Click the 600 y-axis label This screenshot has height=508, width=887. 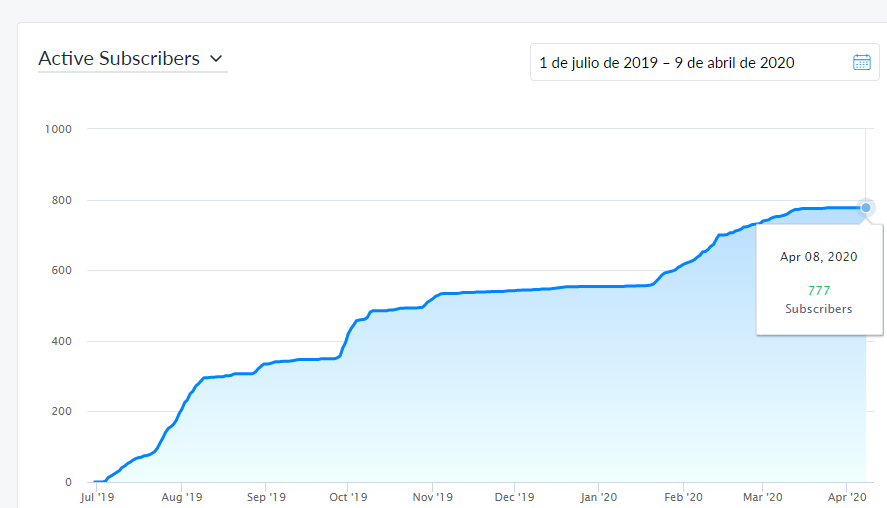click(62, 270)
